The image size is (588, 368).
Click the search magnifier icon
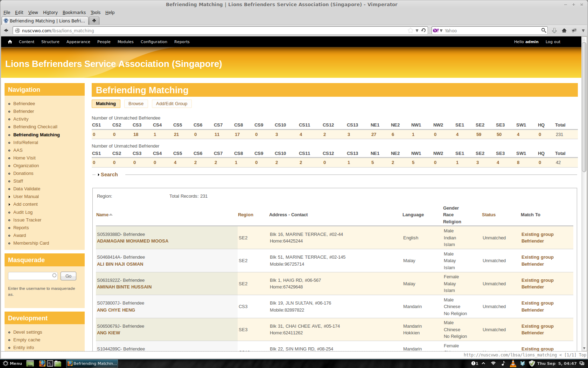tap(544, 30)
